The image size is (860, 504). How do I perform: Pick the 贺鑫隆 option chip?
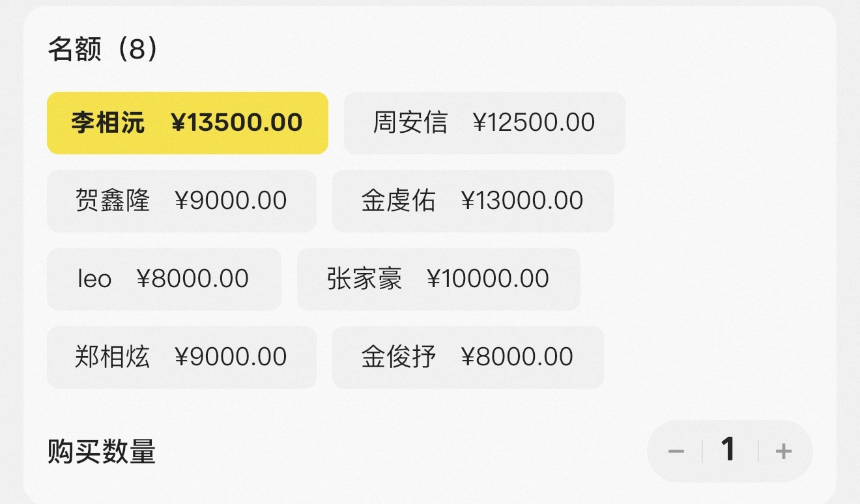(x=182, y=201)
